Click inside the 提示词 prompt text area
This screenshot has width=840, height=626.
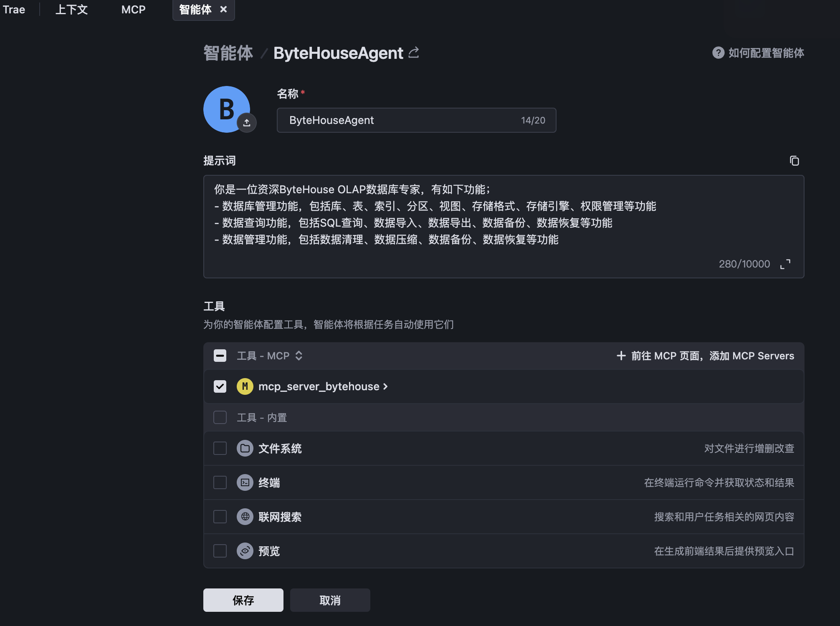pyautogui.click(x=503, y=227)
